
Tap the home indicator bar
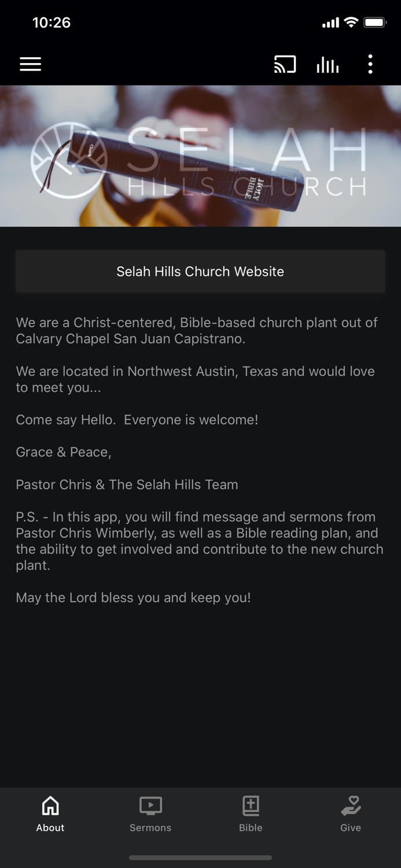click(200, 858)
